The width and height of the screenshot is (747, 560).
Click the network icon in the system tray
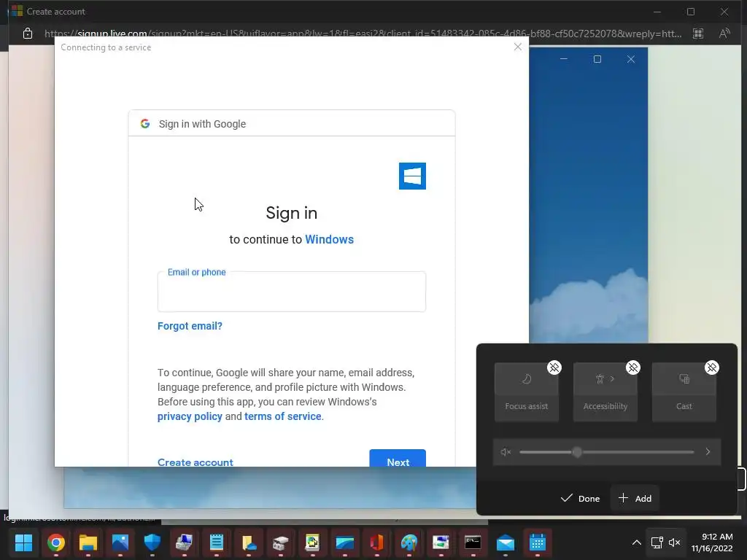point(657,542)
